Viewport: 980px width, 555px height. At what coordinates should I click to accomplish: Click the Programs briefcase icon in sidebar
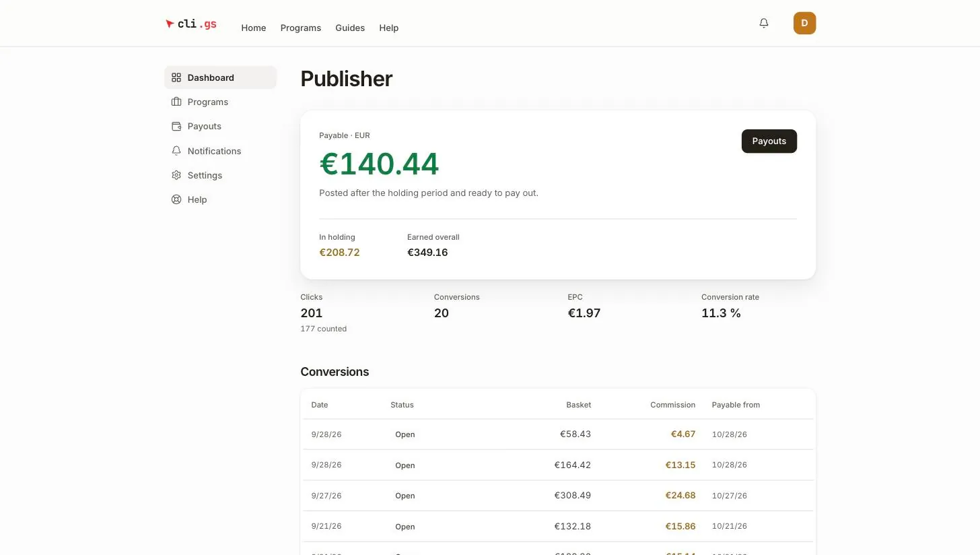[x=176, y=102]
